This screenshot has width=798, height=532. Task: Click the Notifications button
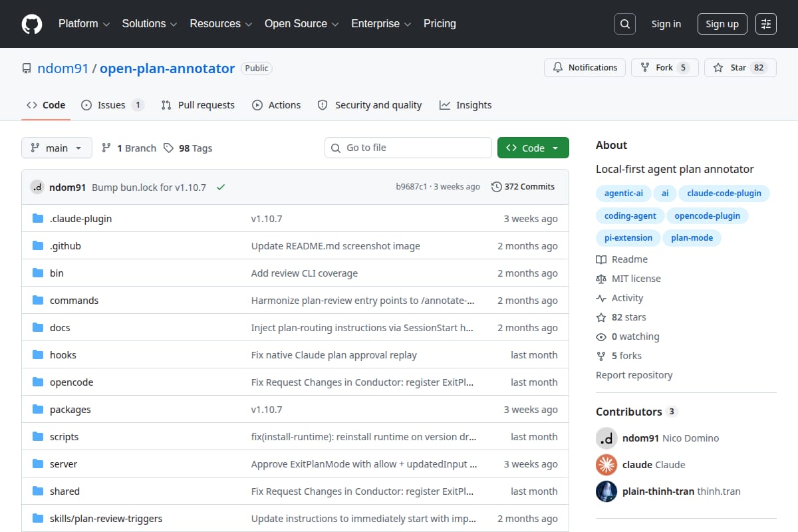(585, 68)
